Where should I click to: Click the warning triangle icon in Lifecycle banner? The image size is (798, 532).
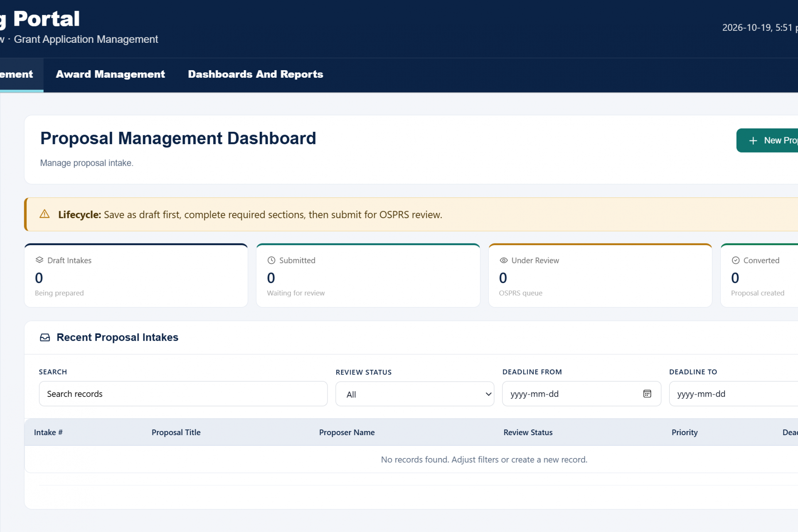(x=44, y=214)
